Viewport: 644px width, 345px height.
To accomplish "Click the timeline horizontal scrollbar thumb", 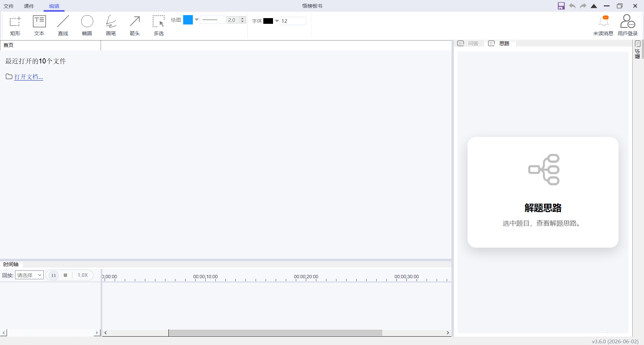I will 275,333.
